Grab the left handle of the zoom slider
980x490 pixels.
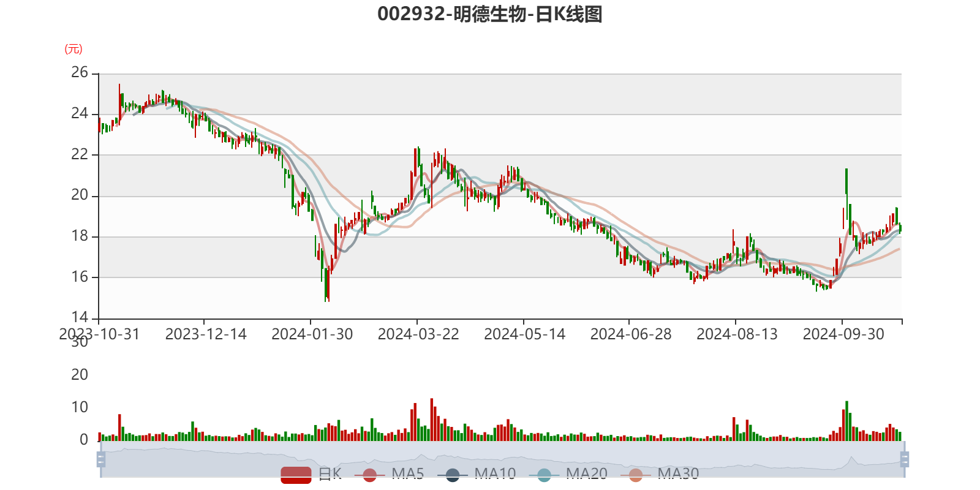pyautogui.click(x=101, y=459)
